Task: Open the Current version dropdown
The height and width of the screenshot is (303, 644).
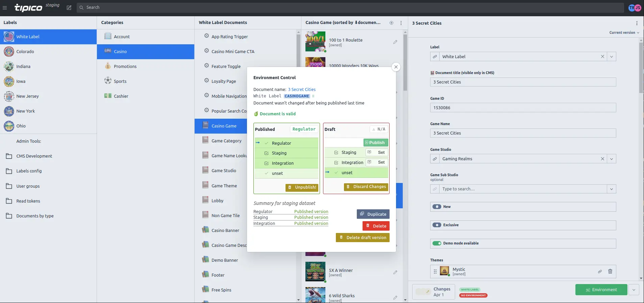Action: click(624, 32)
